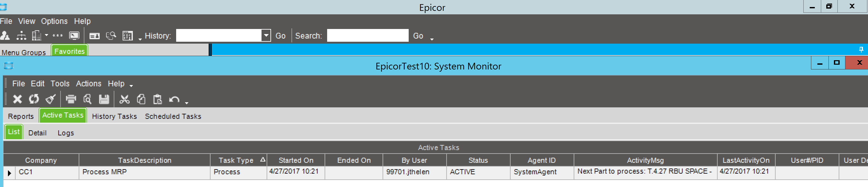Viewport: 868px width, 187px height.
Task: Click the Save floppy disk icon
Action: [104, 99]
